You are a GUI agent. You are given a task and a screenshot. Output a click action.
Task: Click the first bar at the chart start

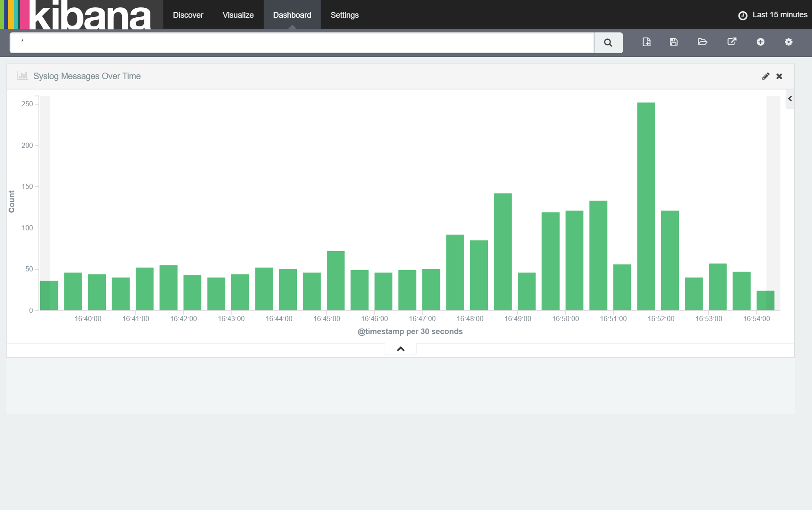tap(49, 296)
